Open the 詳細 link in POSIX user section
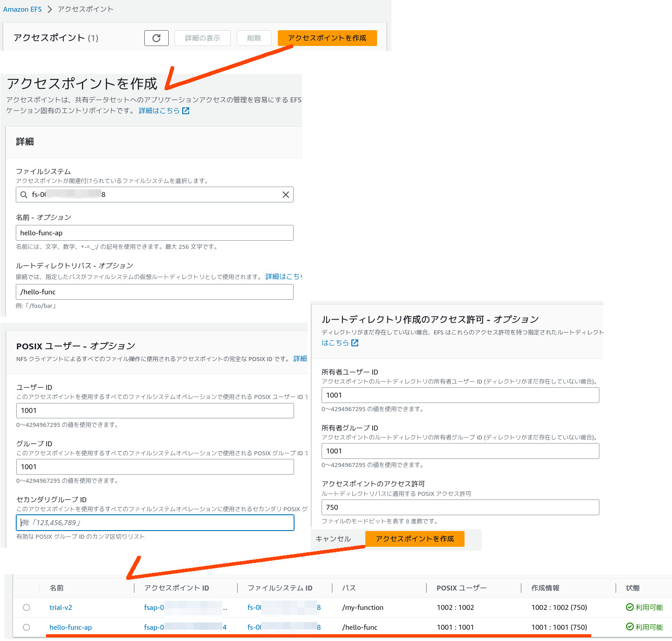The width and height of the screenshot is (672, 641). tap(300, 359)
